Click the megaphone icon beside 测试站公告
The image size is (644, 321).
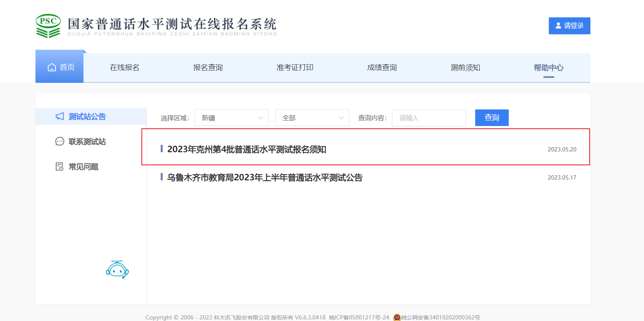(60, 116)
